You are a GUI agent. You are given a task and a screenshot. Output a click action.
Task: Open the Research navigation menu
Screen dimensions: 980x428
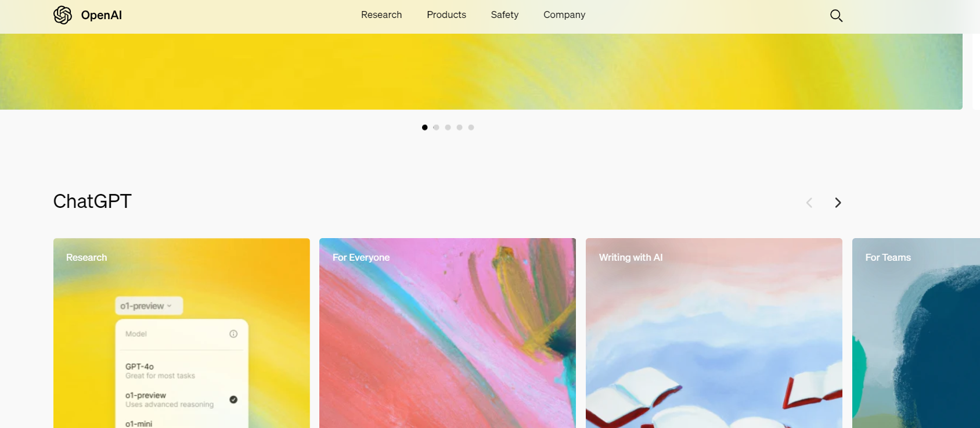[x=381, y=15]
